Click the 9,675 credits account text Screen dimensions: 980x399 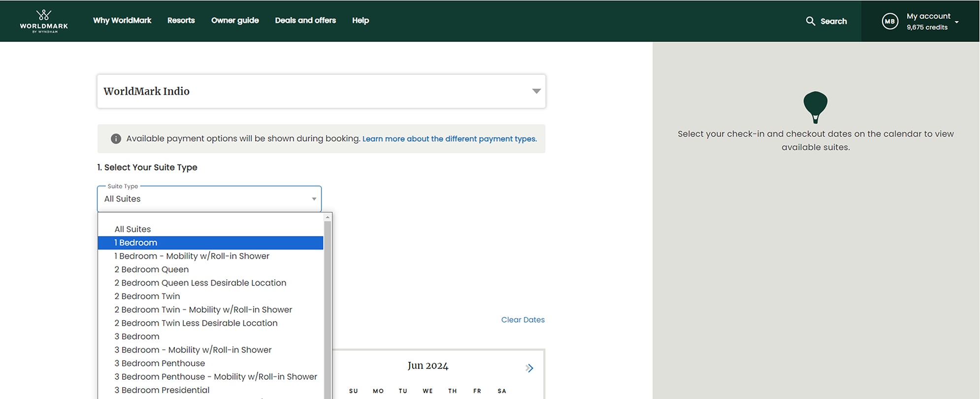(927, 28)
